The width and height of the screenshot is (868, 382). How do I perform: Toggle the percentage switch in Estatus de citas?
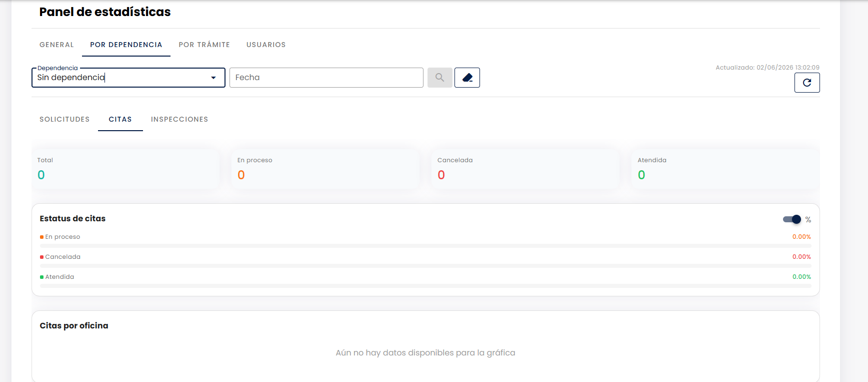tap(792, 219)
